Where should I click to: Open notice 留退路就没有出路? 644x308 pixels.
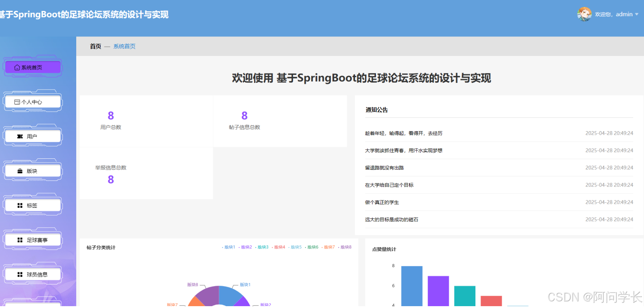384,168
